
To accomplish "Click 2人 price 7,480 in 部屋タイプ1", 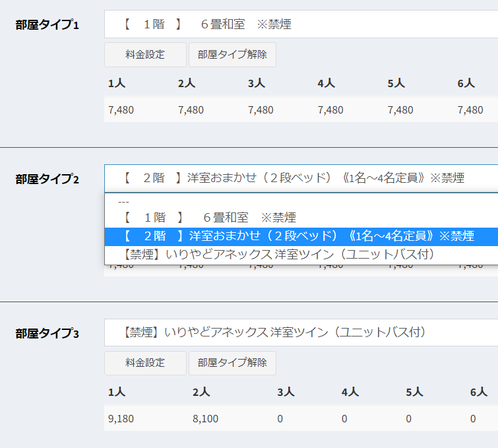I will [x=191, y=110].
